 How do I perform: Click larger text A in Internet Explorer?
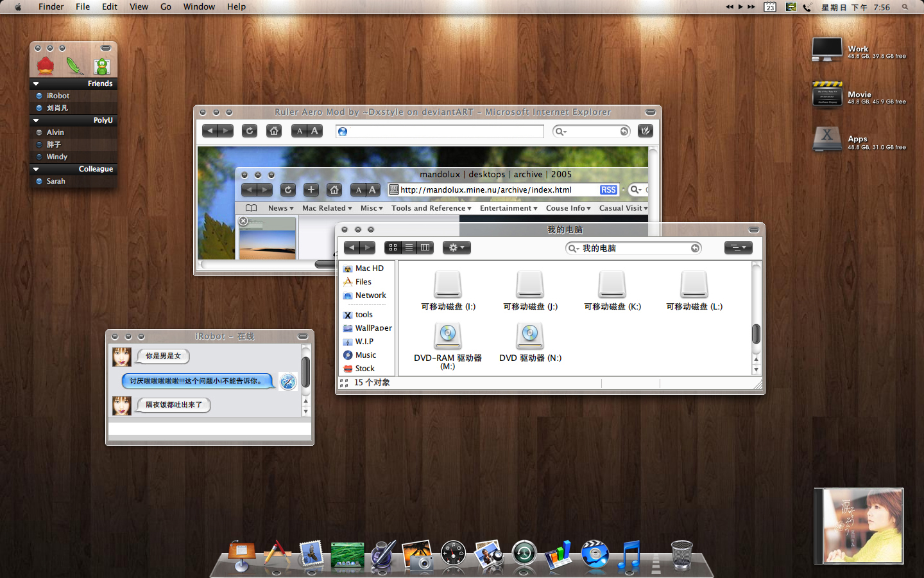click(314, 131)
